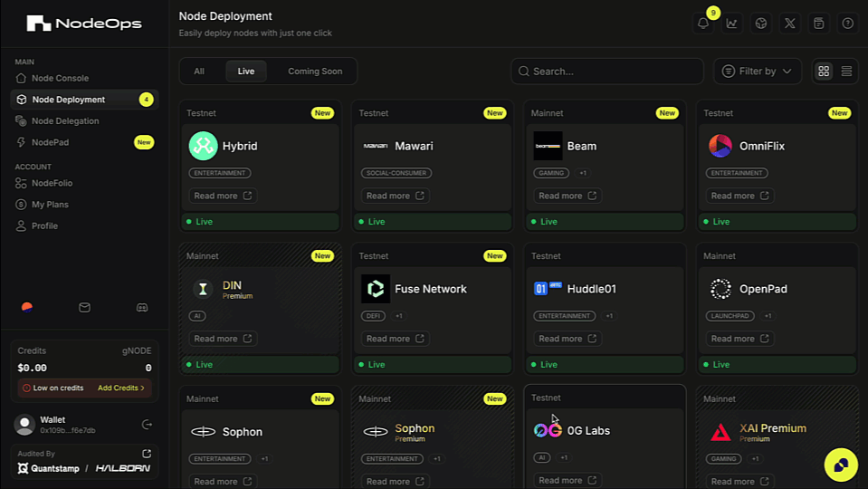
Task: Show only Coming Soon nodes
Action: click(315, 72)
